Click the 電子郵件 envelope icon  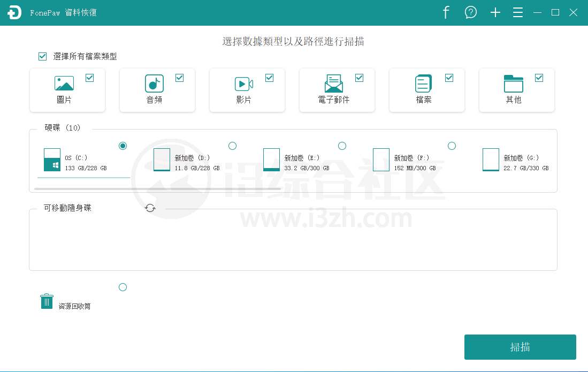click(x=333, y=83)
